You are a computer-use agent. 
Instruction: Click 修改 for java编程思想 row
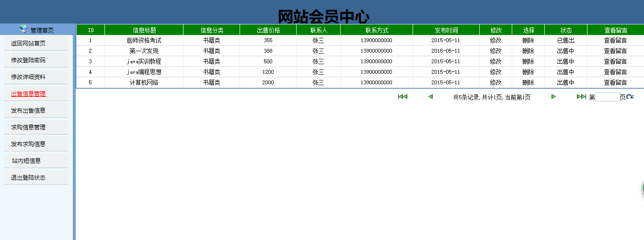[495, 72]
